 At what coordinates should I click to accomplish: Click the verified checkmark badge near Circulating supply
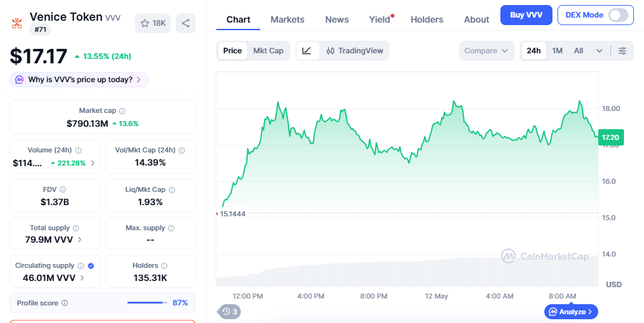[91, 266]
